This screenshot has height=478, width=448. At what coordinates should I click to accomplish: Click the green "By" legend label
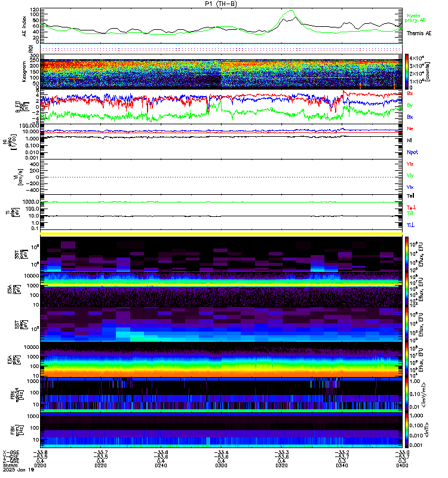(x=410, y=105)
